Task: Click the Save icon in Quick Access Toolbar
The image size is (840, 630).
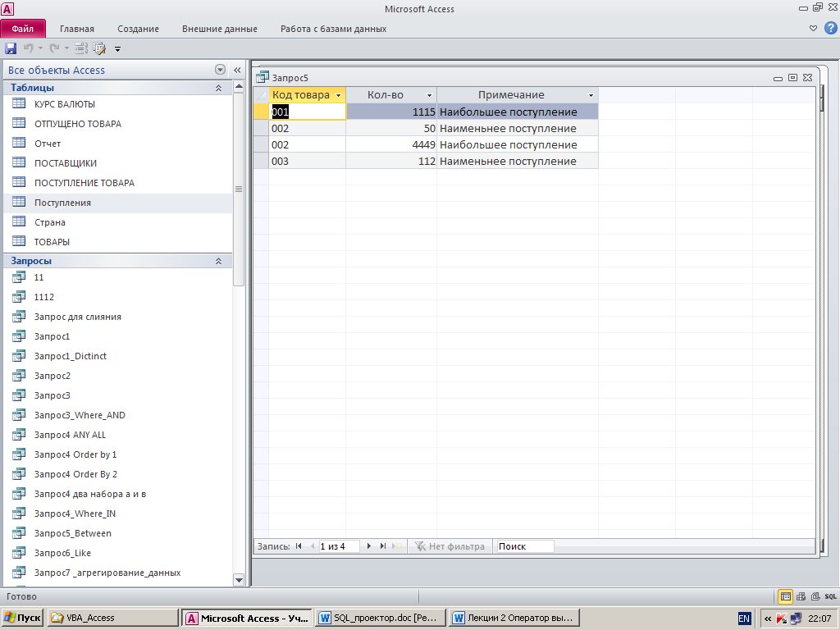Action: [11, 48]
